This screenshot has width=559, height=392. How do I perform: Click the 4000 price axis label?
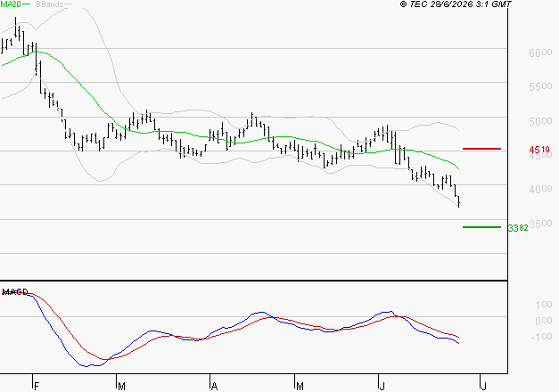tap(540, 189)
